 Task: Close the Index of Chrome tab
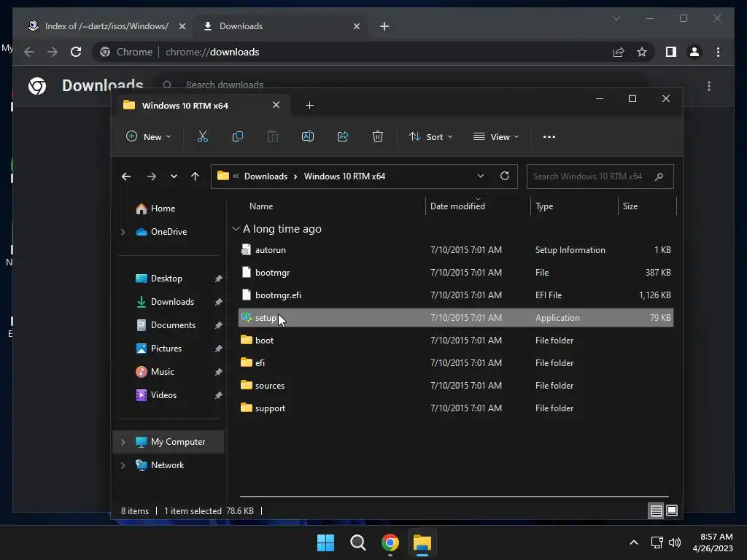182,26
